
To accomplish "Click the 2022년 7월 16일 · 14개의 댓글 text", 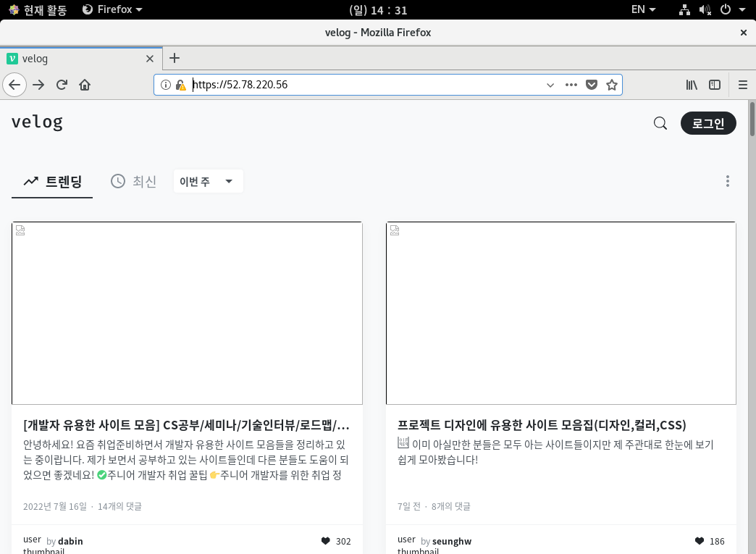I will [x=83, y=506].
